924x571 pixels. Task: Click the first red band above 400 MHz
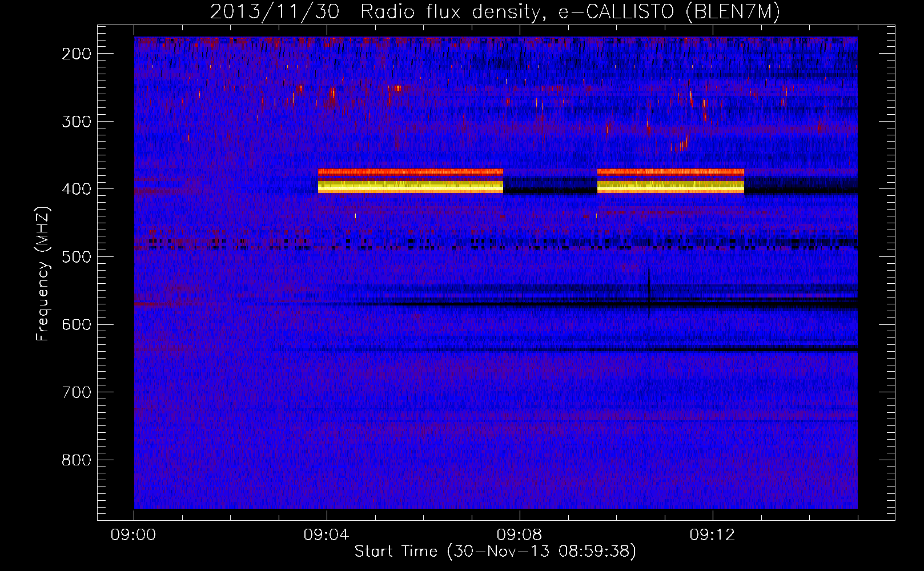click(x=411, y=171)
